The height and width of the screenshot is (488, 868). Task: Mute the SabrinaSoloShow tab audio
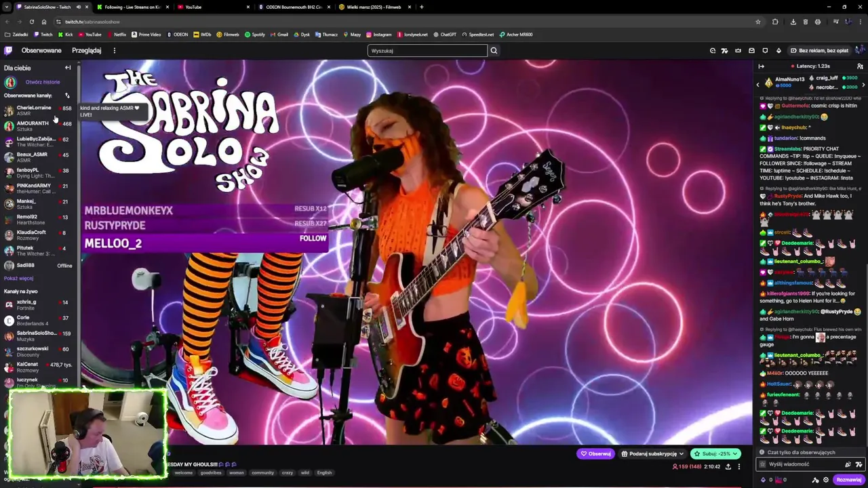[x=78, y=7]
